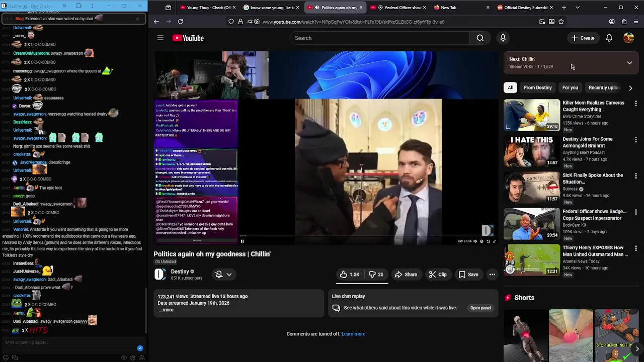This screenshot has width=644, height=362.
Task: Open the Firefox account icon
Action: point(612,22)
